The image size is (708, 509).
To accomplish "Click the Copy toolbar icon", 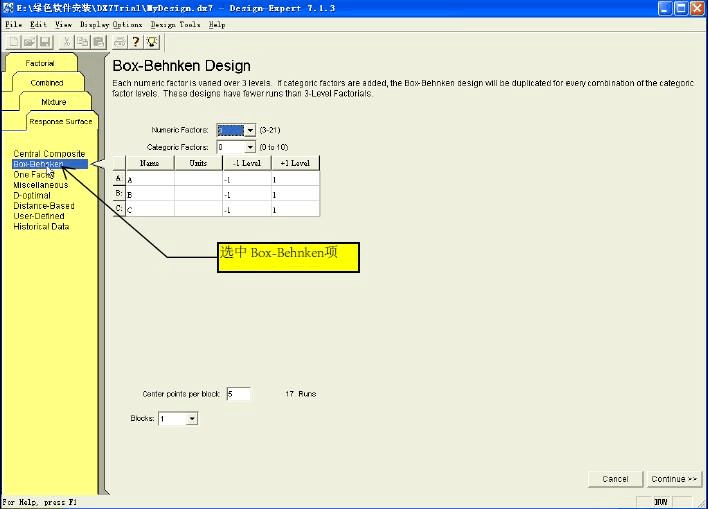I will (x=82, y=42).
